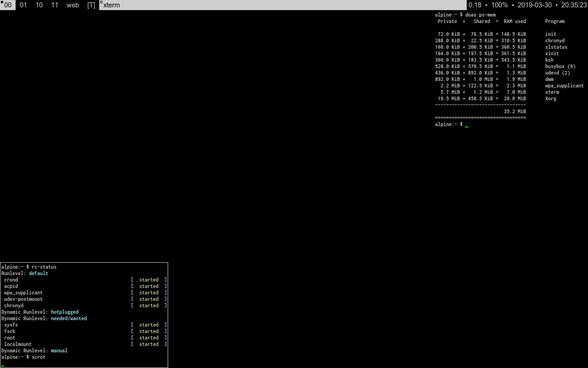The height and width of the screenshot is (368, 588).
Task: Click the date 2019-03-30 in status bar
Action: tap(535, 5)
